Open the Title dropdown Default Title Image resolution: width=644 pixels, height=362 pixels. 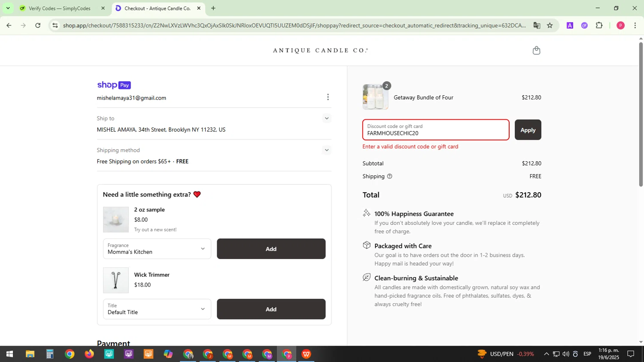click(x=157, y=309)
